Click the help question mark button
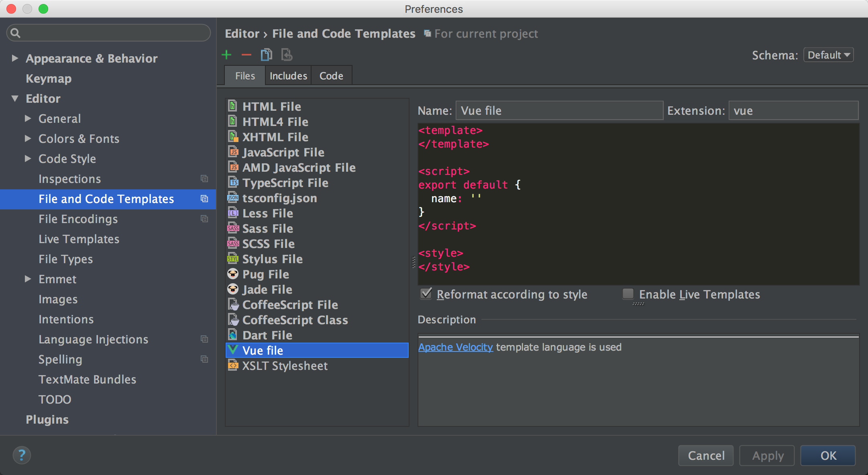The image size is (868, 475). [x=22, y=455]
